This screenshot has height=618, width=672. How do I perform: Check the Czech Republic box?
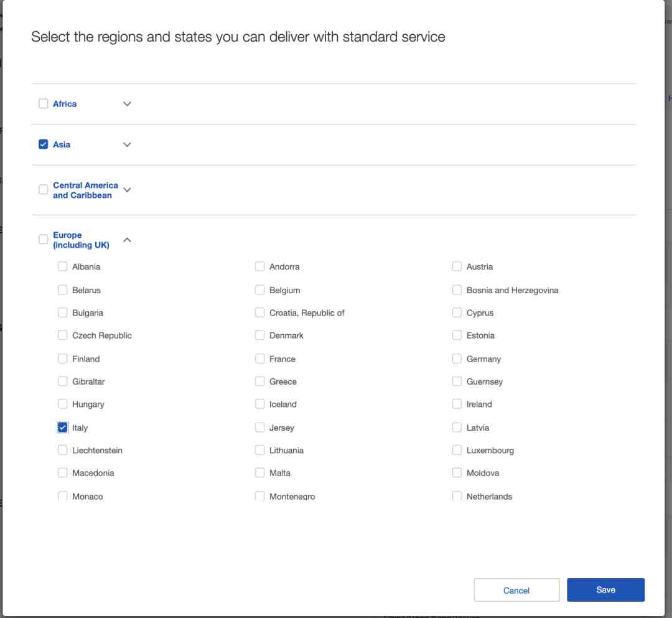[63, 335]
